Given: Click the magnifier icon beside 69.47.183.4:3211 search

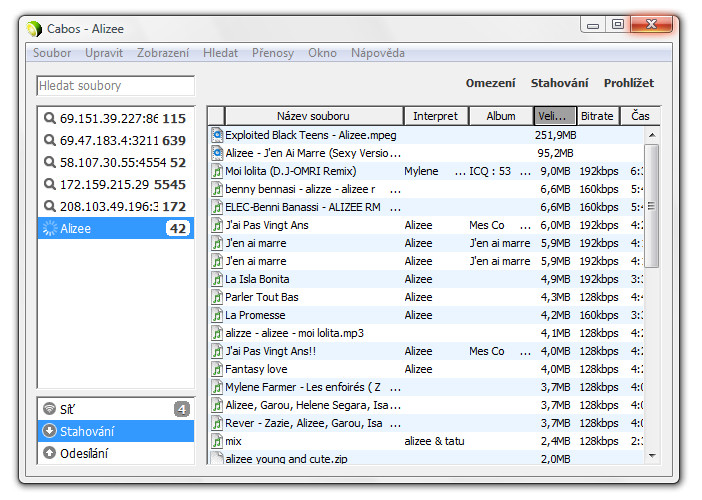Looking at the screenshot, I should [x=49, y=140].
